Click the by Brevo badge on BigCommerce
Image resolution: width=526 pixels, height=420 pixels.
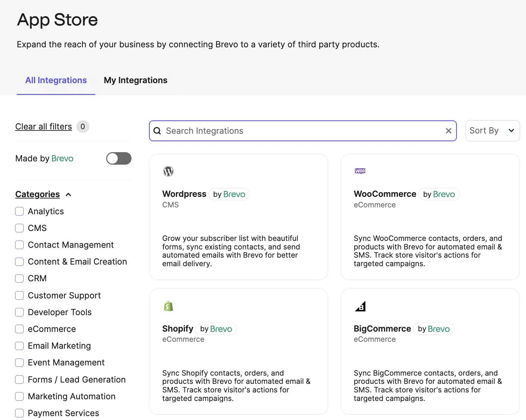(434, 329)
